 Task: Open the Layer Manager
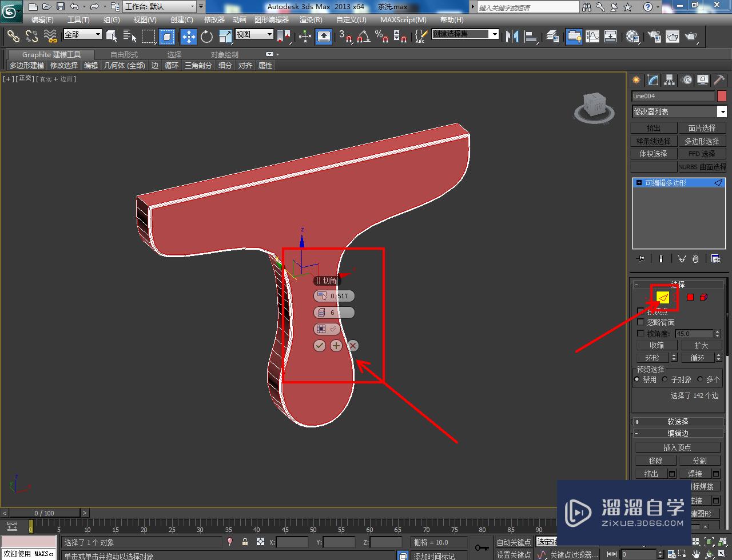pos(552,37)
